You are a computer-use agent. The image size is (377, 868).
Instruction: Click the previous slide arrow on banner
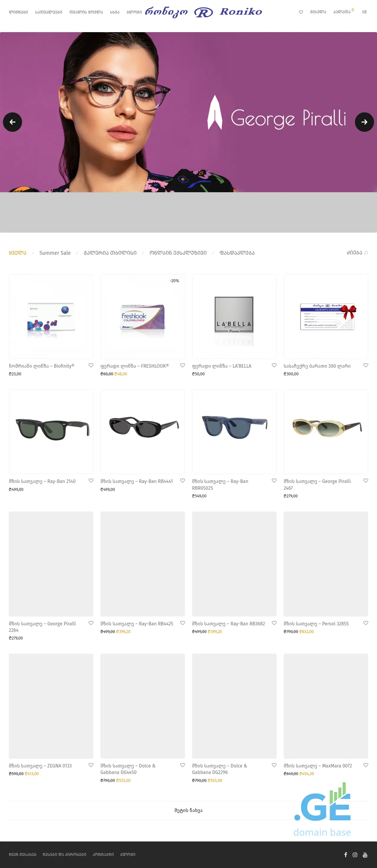click(12, 122)
